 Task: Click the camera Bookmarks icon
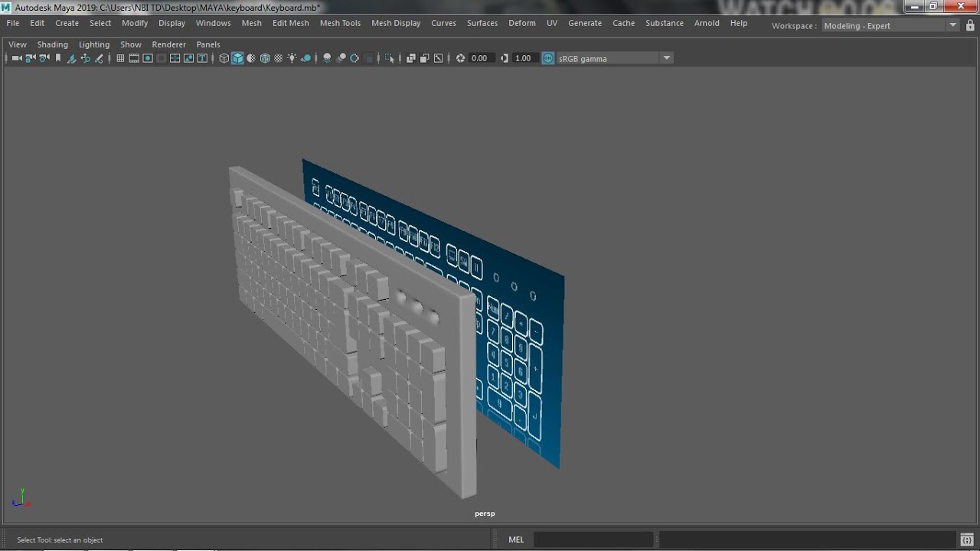tap(58, 58)
